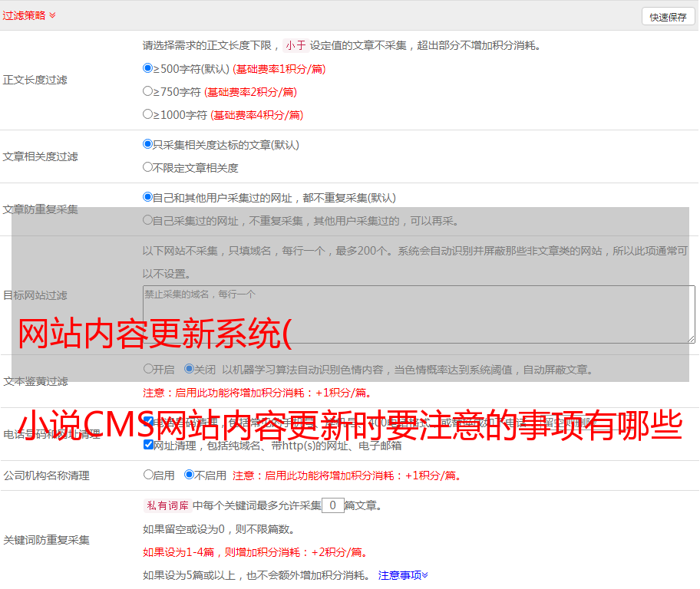The image size is (700, 589).
Task: Select ≥500字符 default length option
Action: [148, 68]
